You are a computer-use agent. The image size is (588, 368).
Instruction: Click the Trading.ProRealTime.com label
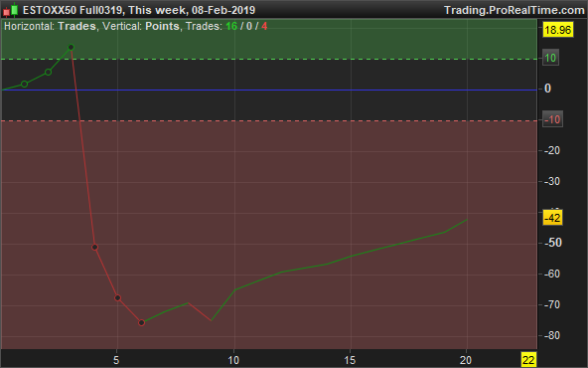[514, 10]
